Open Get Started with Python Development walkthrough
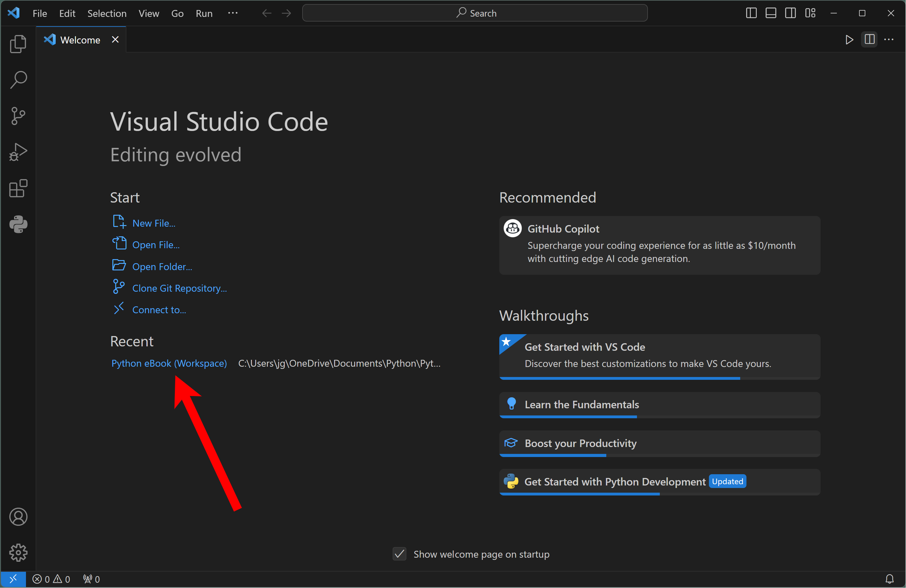This screenshot has width=906, height=588. pos(660,482)
